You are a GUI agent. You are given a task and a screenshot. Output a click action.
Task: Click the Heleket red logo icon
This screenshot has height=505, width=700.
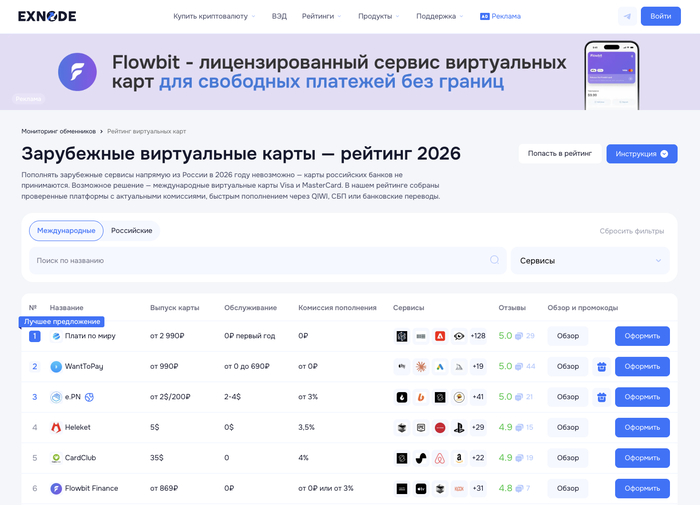(x=56, y=427)
